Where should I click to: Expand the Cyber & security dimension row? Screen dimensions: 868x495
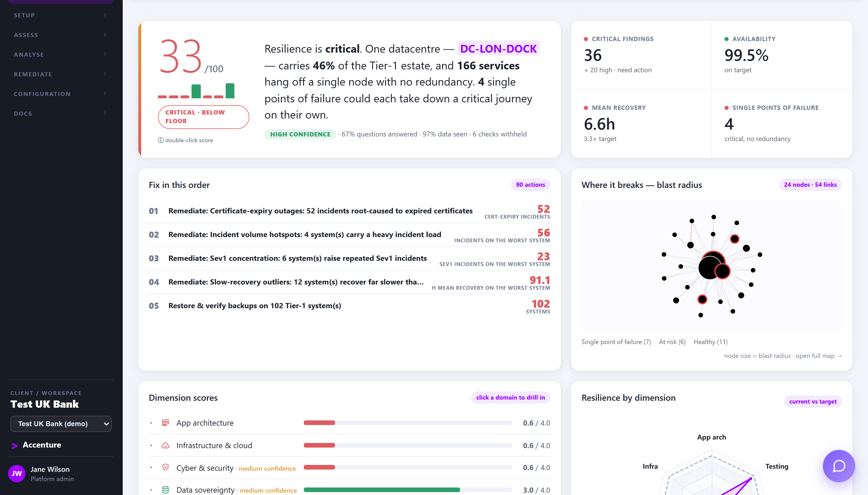[x=151, y=468]
